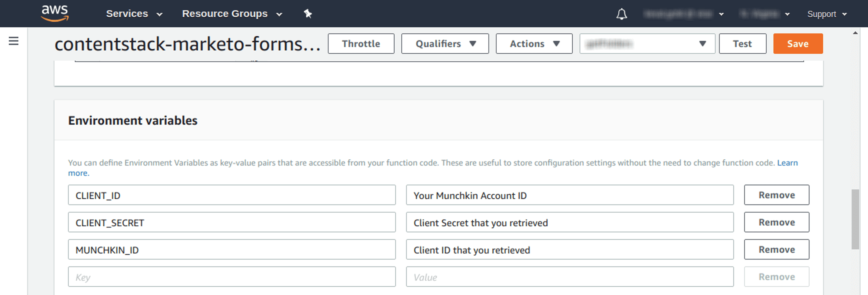Screen dimensions: 868x295
Task: Remove the MUNCHKIN_ID variable
Action: click(776, 249)
